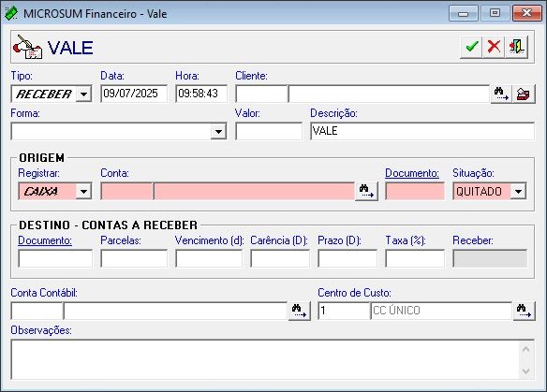Viewport: 547px width, 392px height.
Task: Click the Hora field showing 09:58:43
Action: click(201, 94)
